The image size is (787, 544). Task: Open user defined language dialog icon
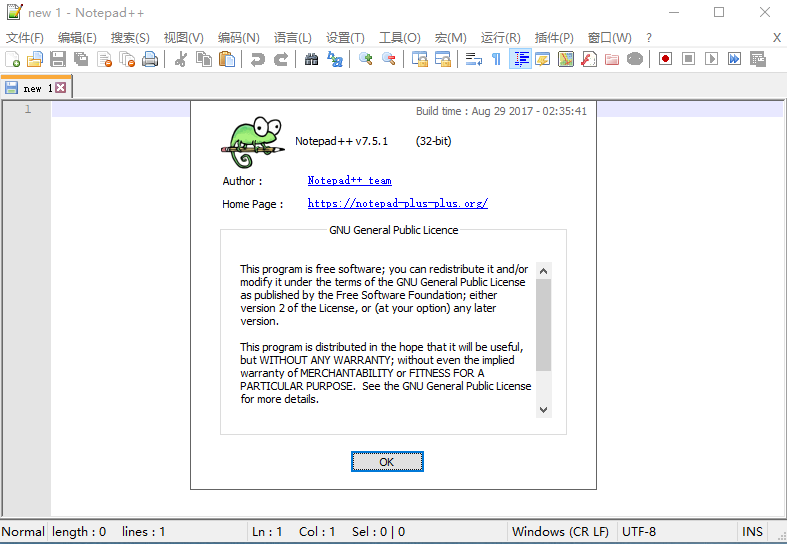pos(543,59)
